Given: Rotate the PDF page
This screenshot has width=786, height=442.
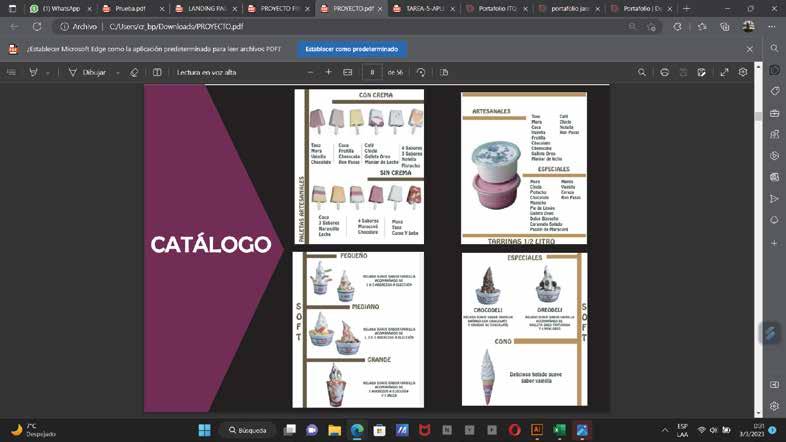Looking at the screenshot, I should coord(421,72).
